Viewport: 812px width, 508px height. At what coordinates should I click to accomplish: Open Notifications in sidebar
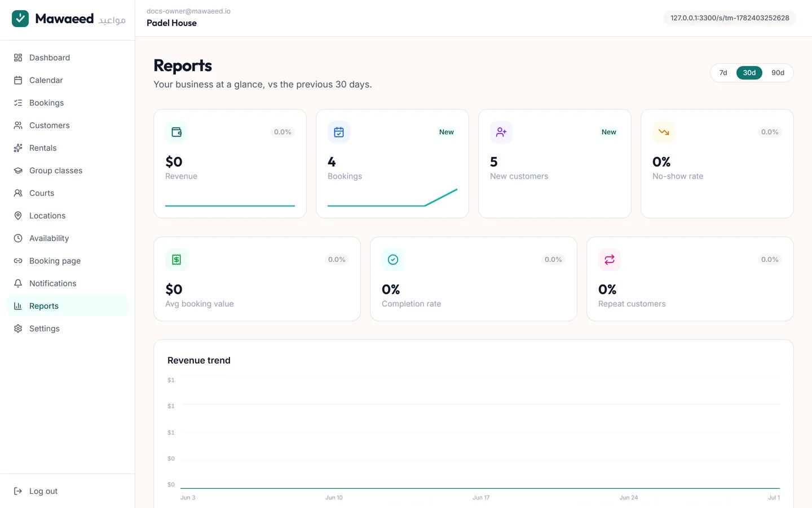(x=68, y=283)
